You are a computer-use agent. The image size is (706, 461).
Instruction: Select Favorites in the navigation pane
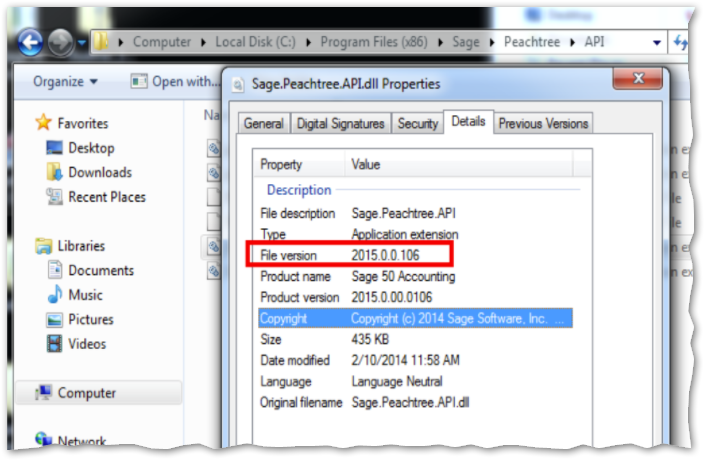(83, 123)
